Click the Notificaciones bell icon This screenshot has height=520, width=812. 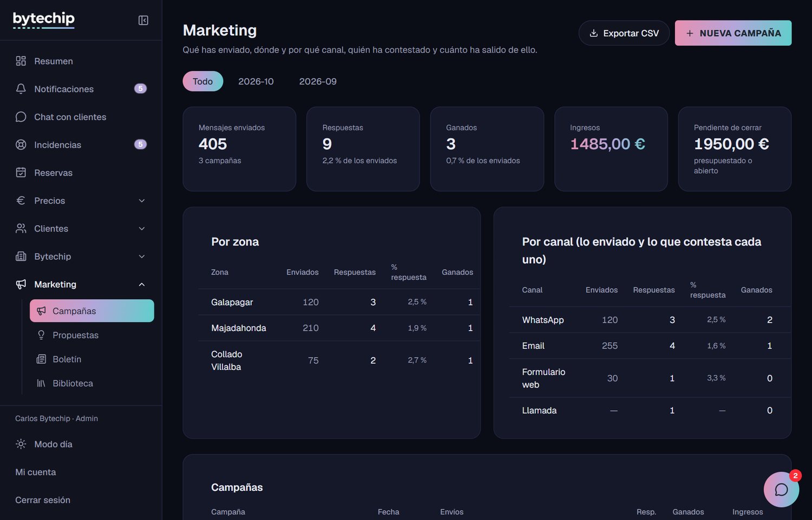[x=21, y=89]
